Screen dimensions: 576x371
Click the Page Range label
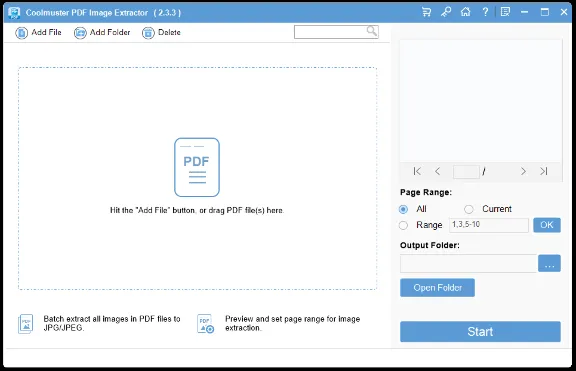[426, 192]
